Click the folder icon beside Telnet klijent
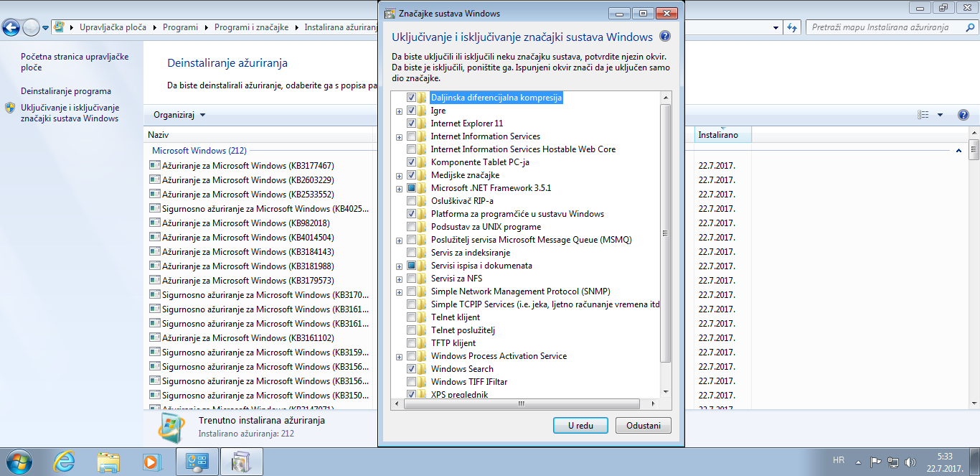The height and width of the screenshot is (476, 980). point(422,317)
